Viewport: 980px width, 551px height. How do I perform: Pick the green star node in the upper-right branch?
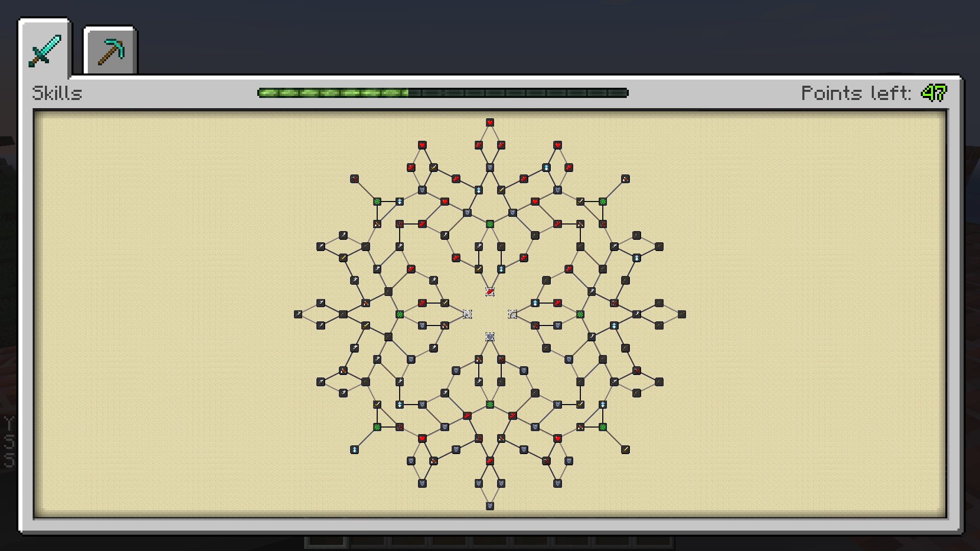click(x=603, y=202)
